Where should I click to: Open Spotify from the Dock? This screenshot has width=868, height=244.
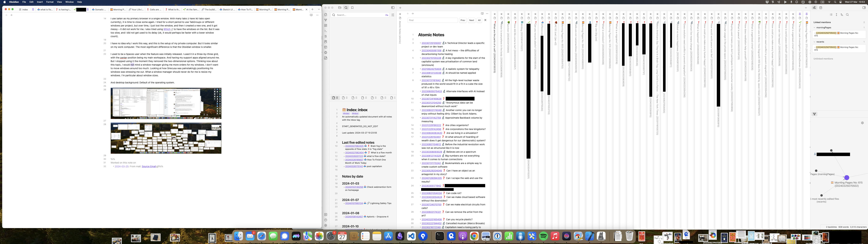point(544,236)
